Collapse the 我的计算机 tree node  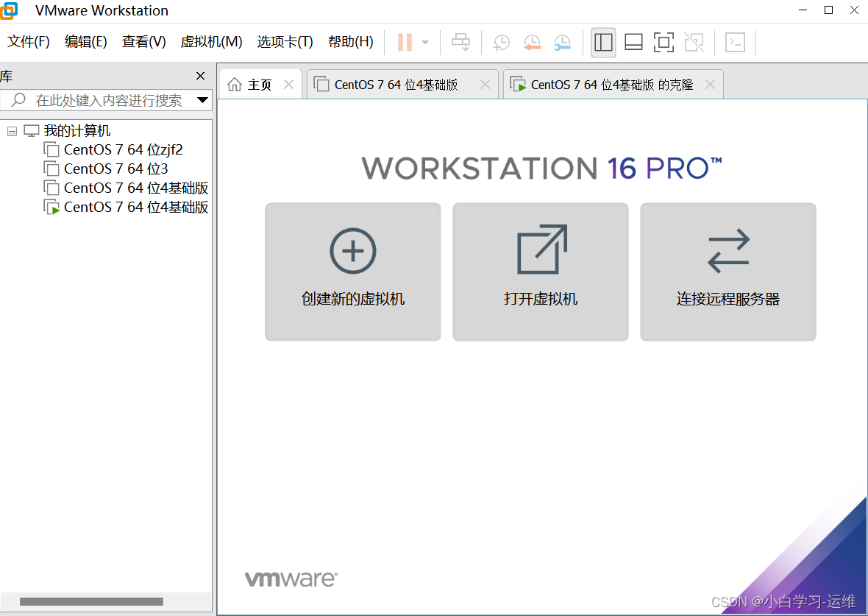(13, 131)
